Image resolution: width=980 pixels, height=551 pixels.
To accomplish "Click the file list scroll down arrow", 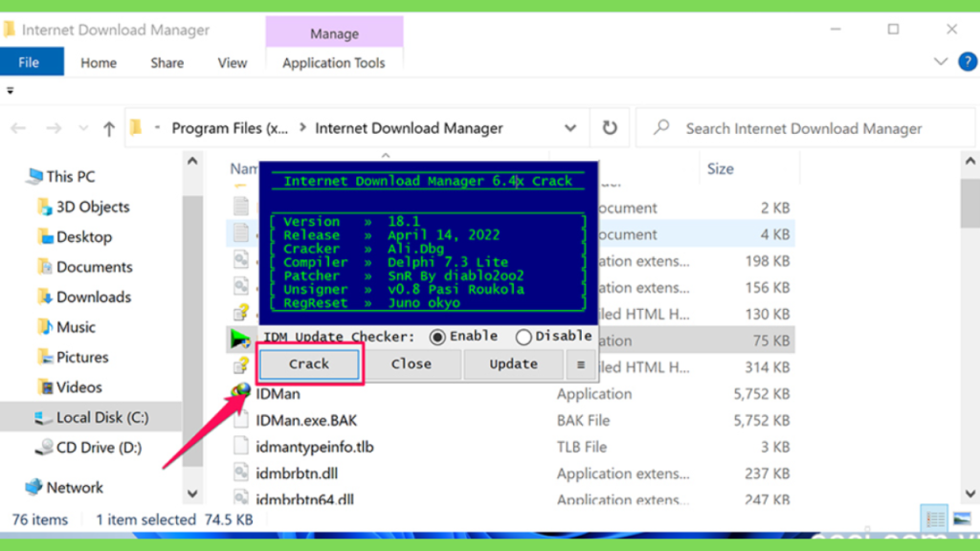I will tap(970, 494).
